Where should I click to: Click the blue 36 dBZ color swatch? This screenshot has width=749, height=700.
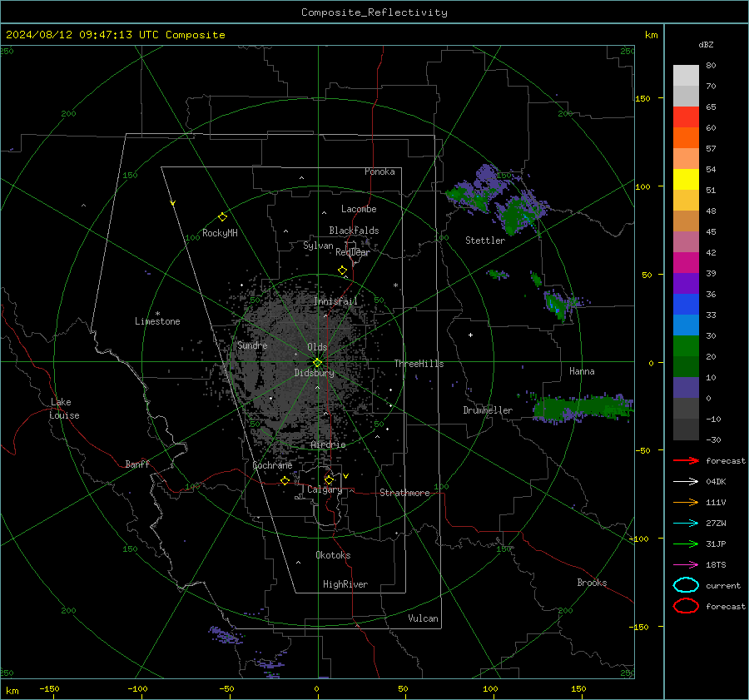point(686,305)
